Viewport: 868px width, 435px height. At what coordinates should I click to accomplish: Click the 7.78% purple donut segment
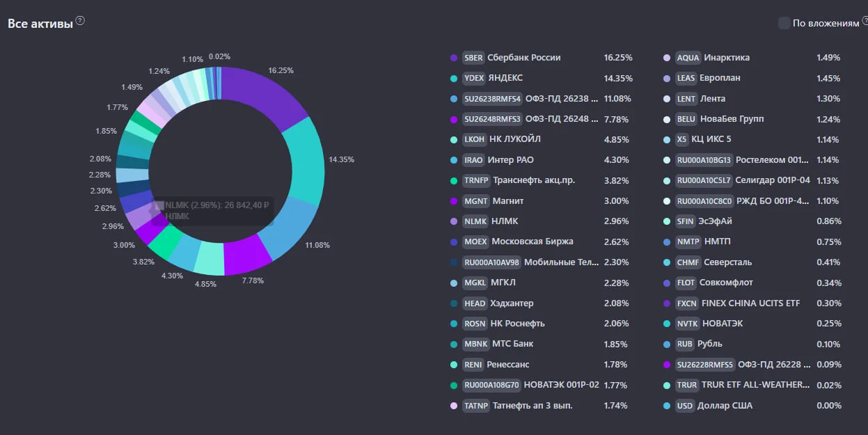pyautogui.click(x=248, y=253)
